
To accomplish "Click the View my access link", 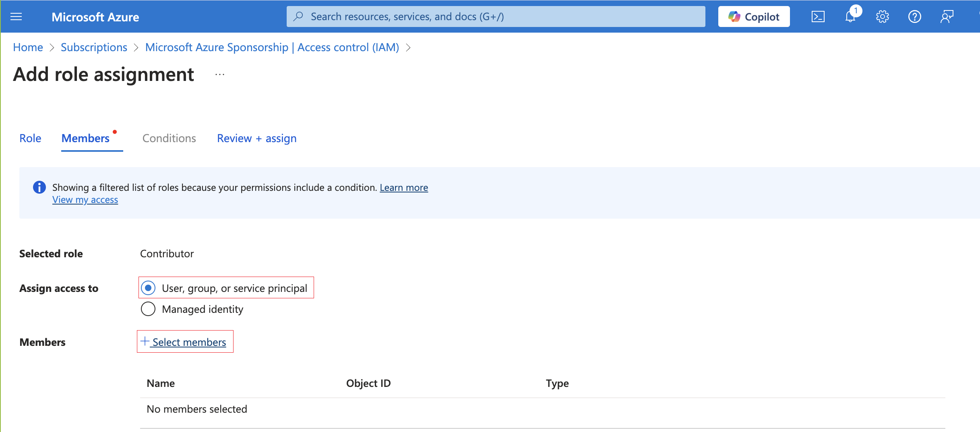I will point(85,200).
